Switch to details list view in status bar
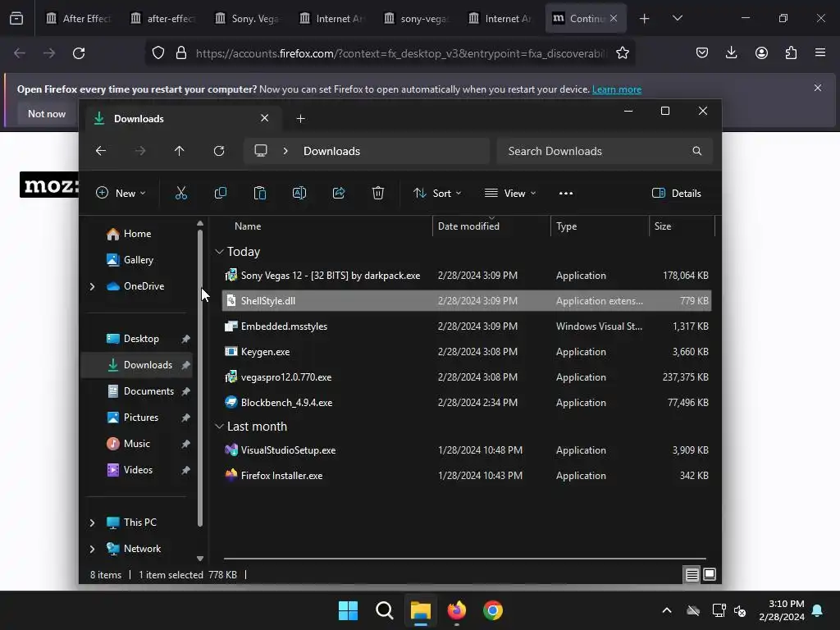This screenshot has height=630, width=840. coord(692,575)
